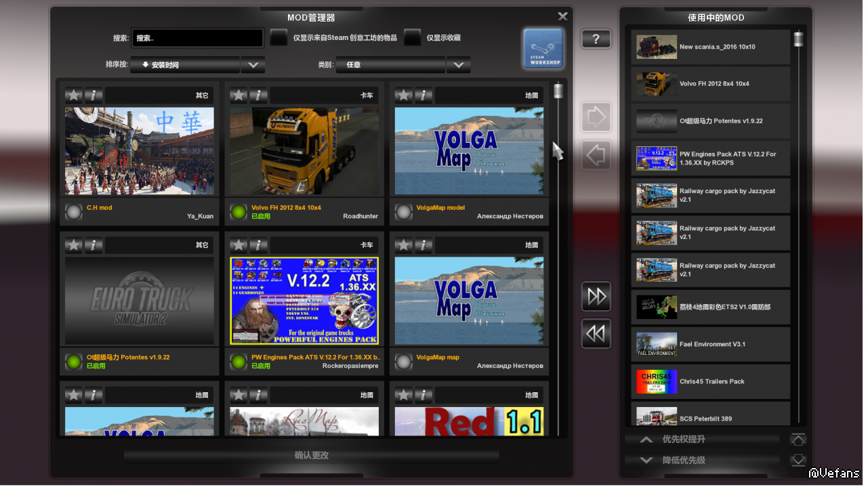Image resolution: width=868 pixels, height=487 pixels.
Task: Star the RusMap card in the bottom row
Action: (239, 394)
